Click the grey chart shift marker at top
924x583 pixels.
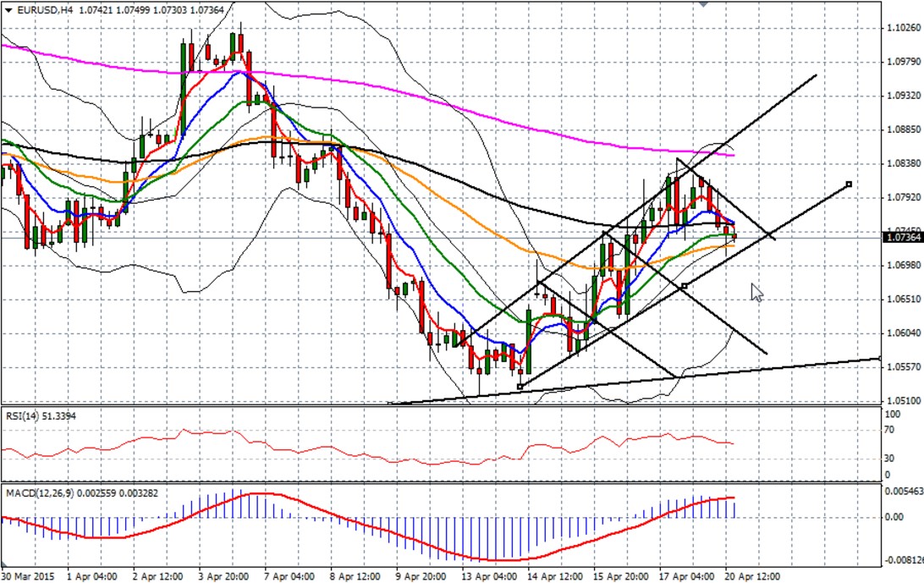[703, 4]
